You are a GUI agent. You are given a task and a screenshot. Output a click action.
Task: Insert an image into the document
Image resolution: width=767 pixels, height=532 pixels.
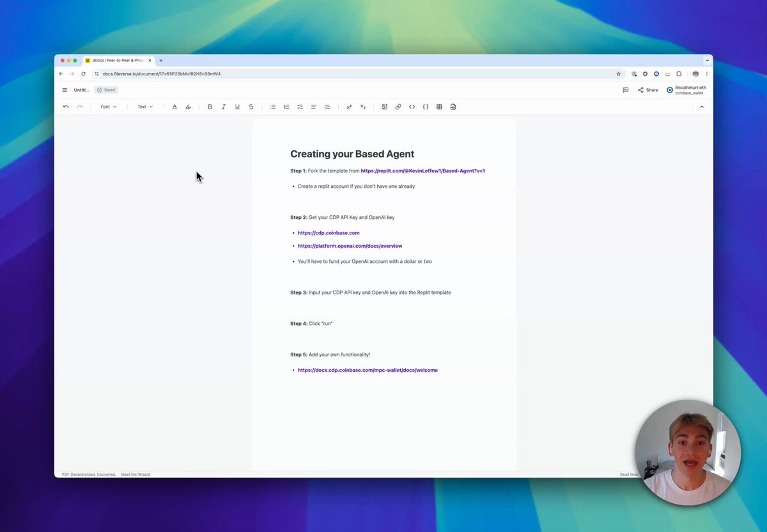coord(385,107)
